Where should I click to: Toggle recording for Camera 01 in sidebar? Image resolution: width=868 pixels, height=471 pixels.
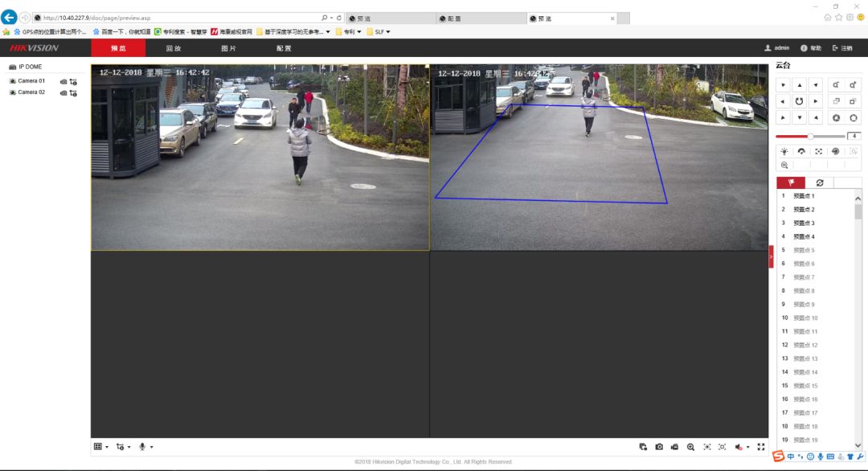(x=63, y=81)
